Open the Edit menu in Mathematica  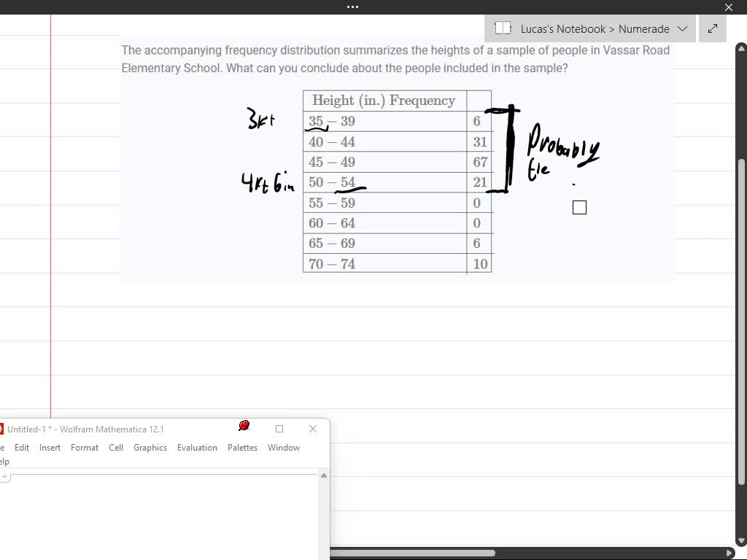click(22, 448)
